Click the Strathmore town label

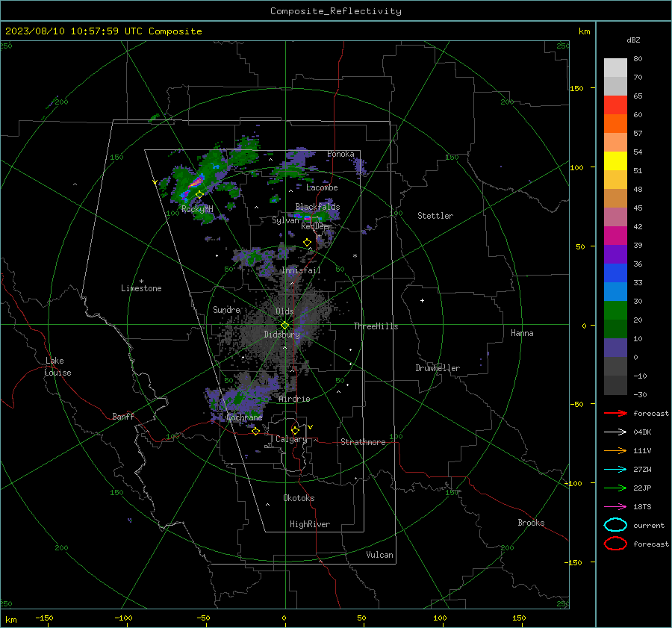(363, 442)
